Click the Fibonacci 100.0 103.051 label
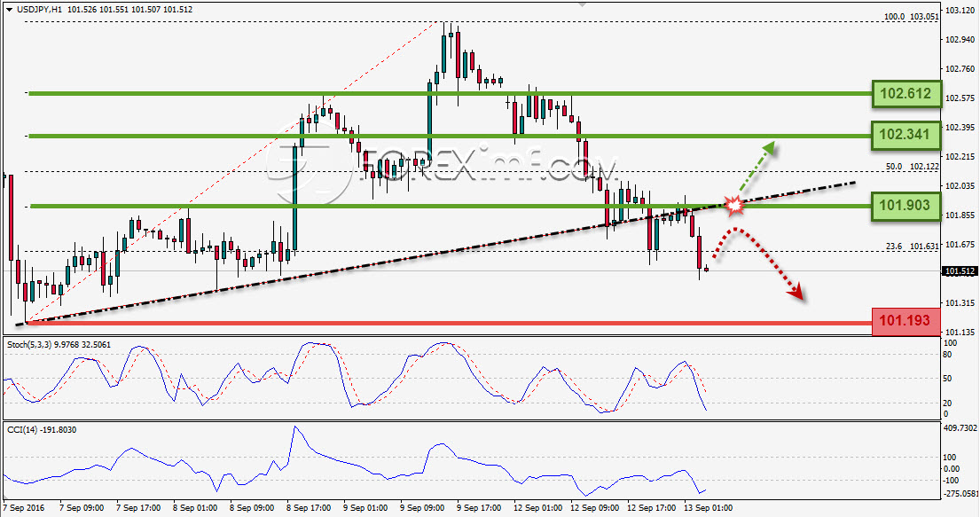 pos(911,17)
